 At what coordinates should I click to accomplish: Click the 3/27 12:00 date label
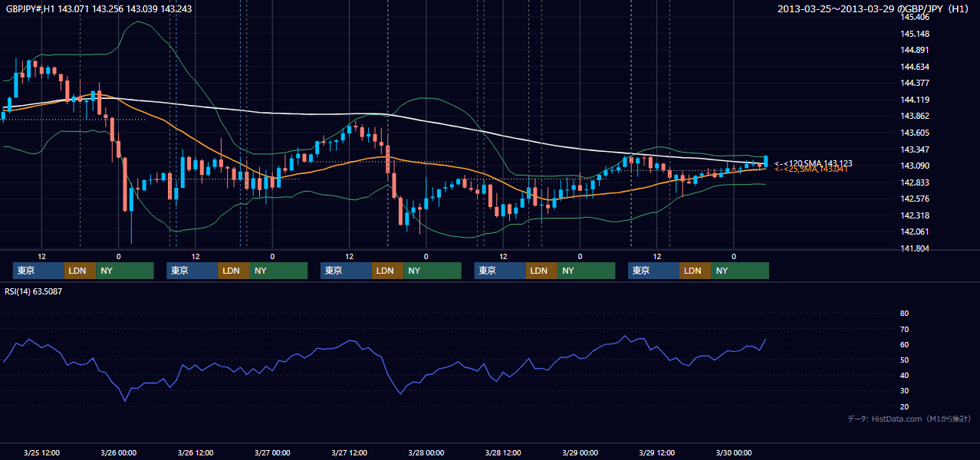350,452
